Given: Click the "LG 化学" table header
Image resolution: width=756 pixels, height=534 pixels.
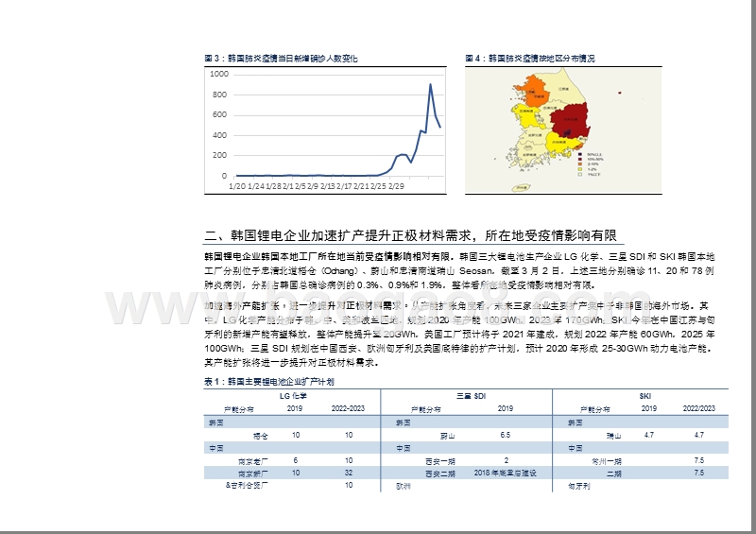Looking at the screenshot, I should [x=293, y=396].
